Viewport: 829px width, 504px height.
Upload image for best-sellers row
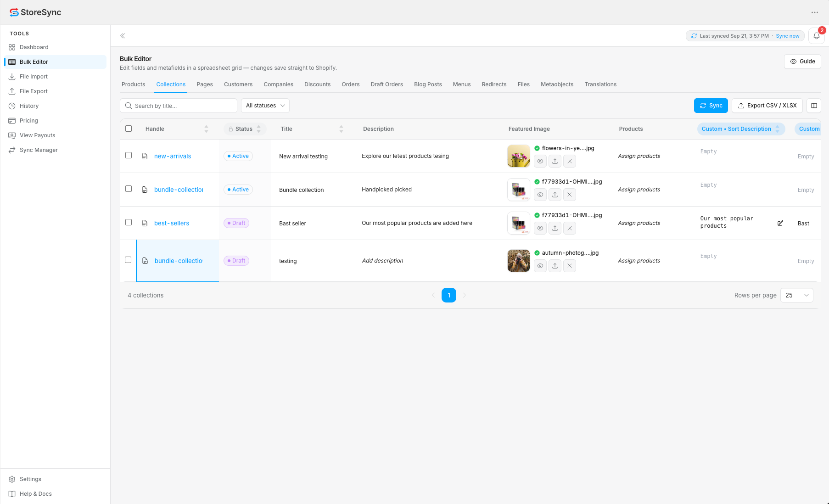coord(555,228)
